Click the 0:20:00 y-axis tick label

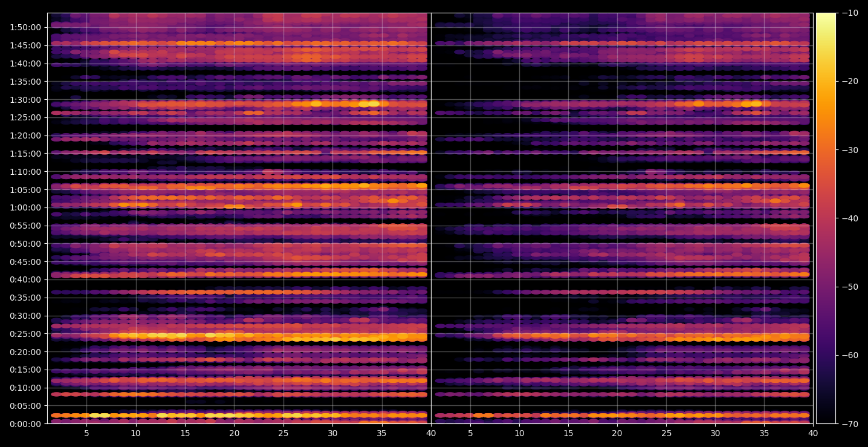click(x=25, y=352)
